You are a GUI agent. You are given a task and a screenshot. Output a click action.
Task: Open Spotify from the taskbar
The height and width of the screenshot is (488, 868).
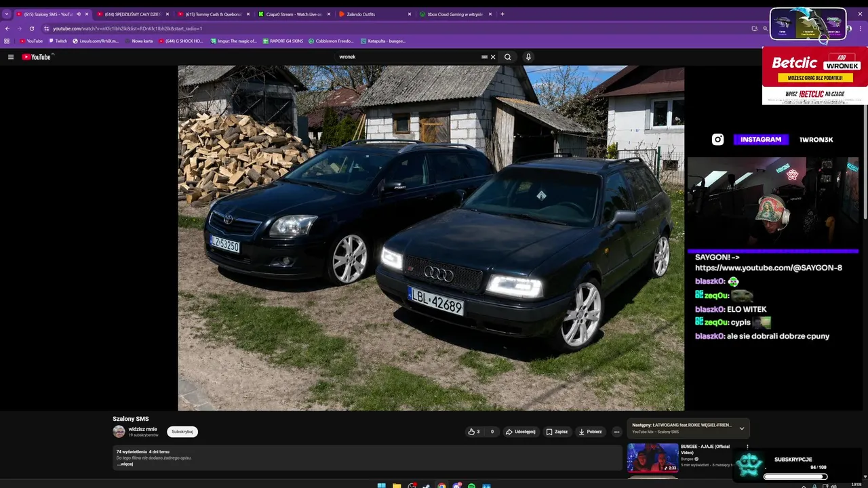(x=471, y=485)
